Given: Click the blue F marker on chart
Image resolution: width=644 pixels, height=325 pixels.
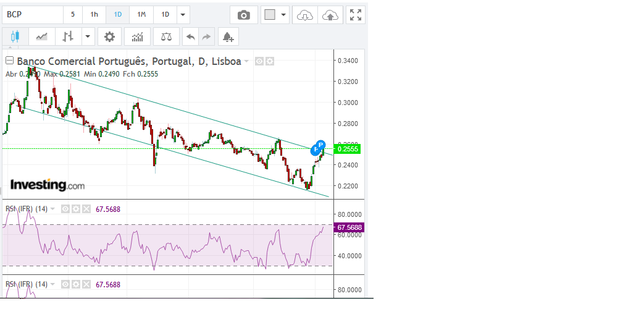Looking at the screenshot, I should (315, 150).
